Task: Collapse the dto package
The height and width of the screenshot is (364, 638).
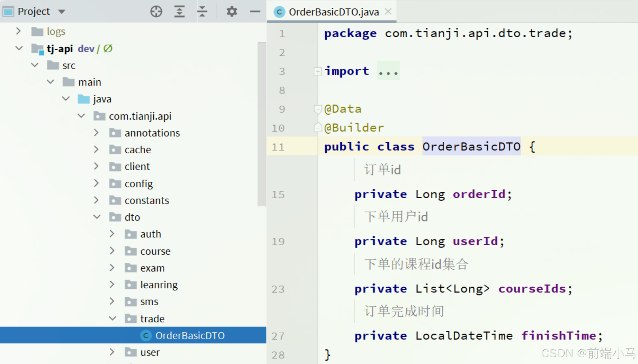Action: coord(97,217)
